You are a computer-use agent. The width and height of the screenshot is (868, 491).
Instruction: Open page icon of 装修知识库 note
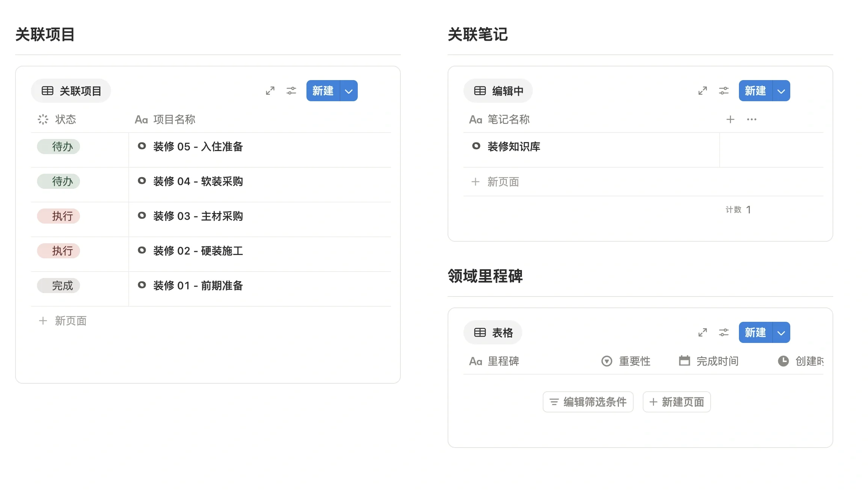(476, 146)
